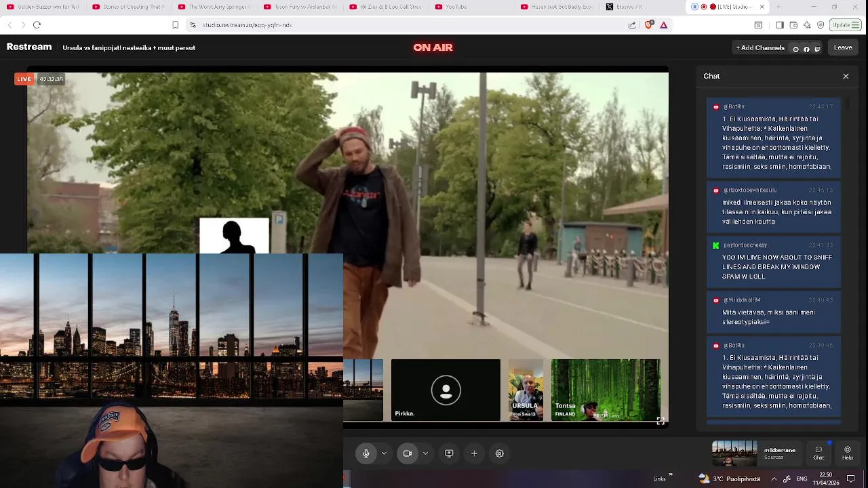The width and height of the screenshot is (868, 488).
Task: Open microphone options dropdown arrow
Action: (x=384, y=453)
